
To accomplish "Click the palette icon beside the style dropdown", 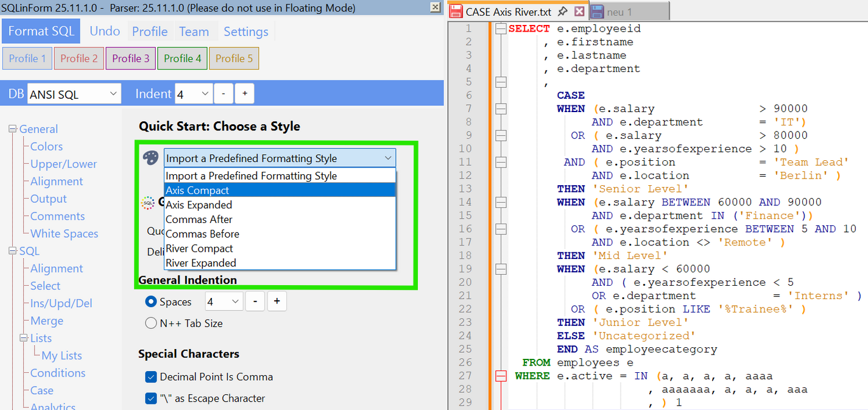I will [151, 158].
